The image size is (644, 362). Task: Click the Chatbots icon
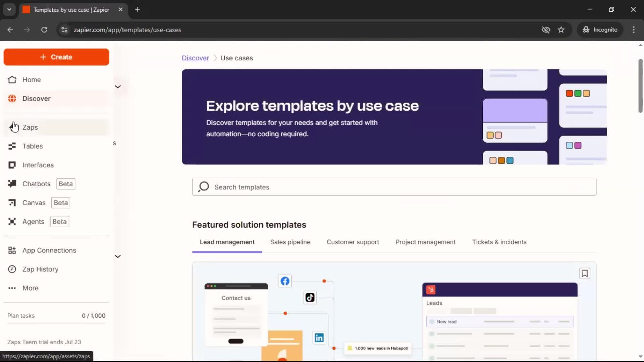pyautogui.click(x=12, y=184)
